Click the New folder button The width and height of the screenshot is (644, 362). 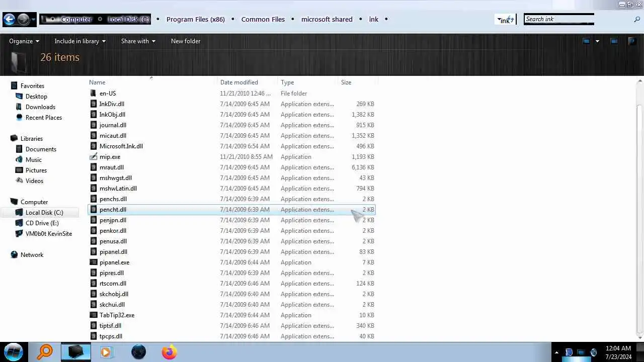tap(186, 41)
